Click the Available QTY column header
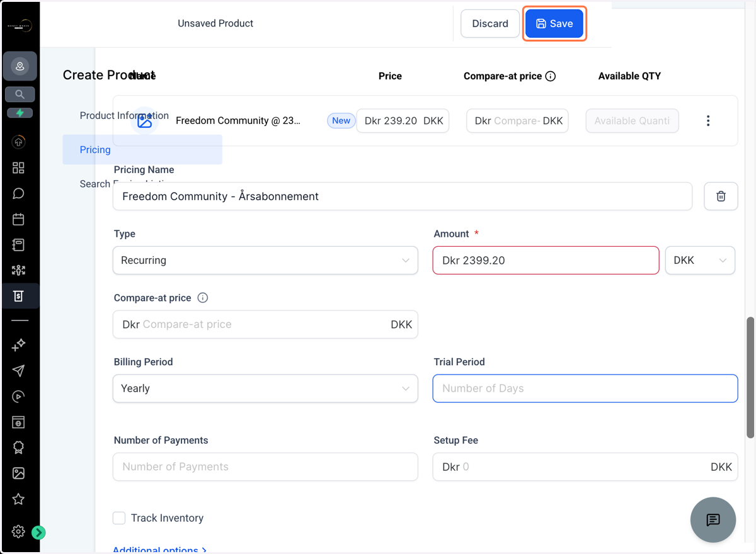This screenshot has height=554, width=756. coord(629,76)
